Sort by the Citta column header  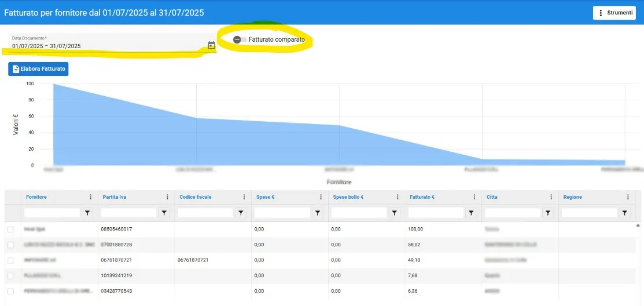[492, 197]
